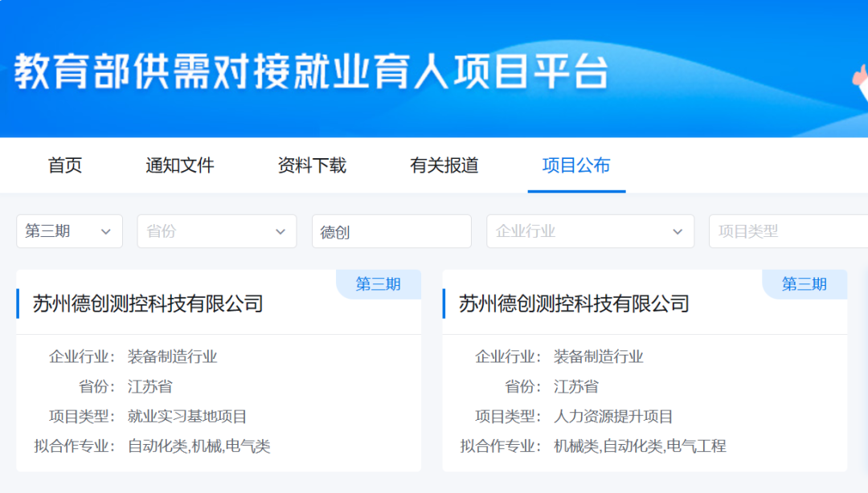Switch to the 资料下载 tab
The height and width of the screenshot is (493, 868).
coord(312,165)
